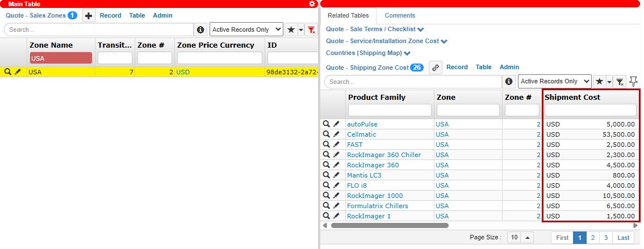Open the page size selector arrow

tap(526, 238)
